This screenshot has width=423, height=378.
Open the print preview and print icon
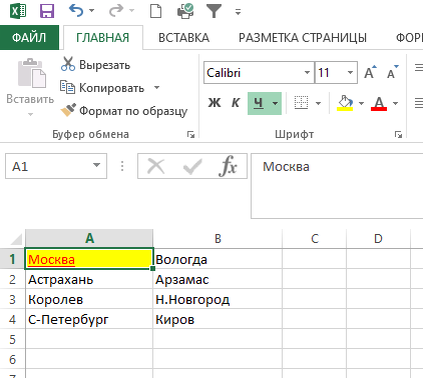[185, 11]
